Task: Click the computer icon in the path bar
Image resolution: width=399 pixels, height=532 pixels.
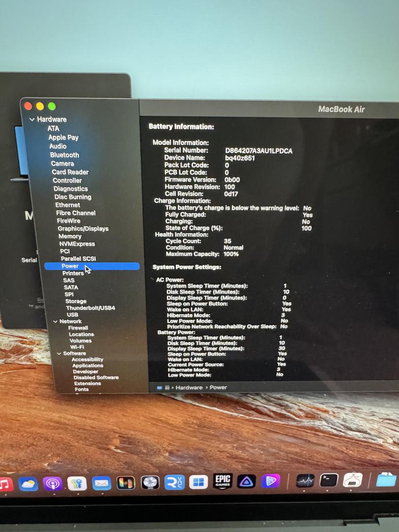Action: click(160, 388)
